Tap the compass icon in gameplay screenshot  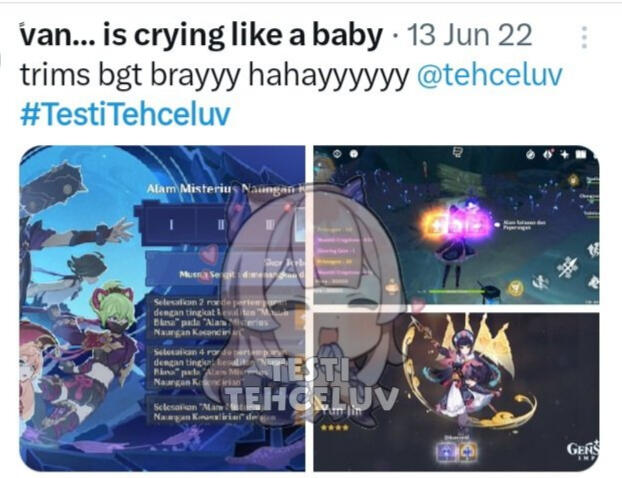pos(531,154)
